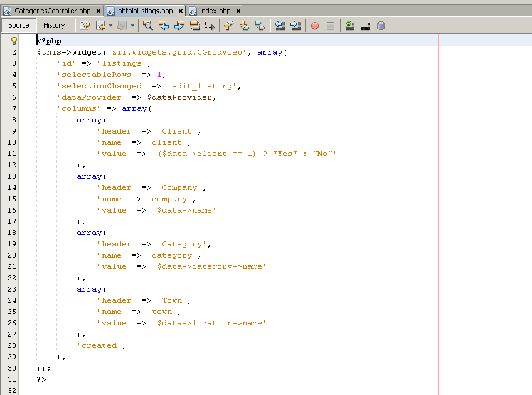This screenshot has width=532, height=395.
Task: Switch to CategoriesController.php tab
Action: pyautogui.click(x=52, y=11)
